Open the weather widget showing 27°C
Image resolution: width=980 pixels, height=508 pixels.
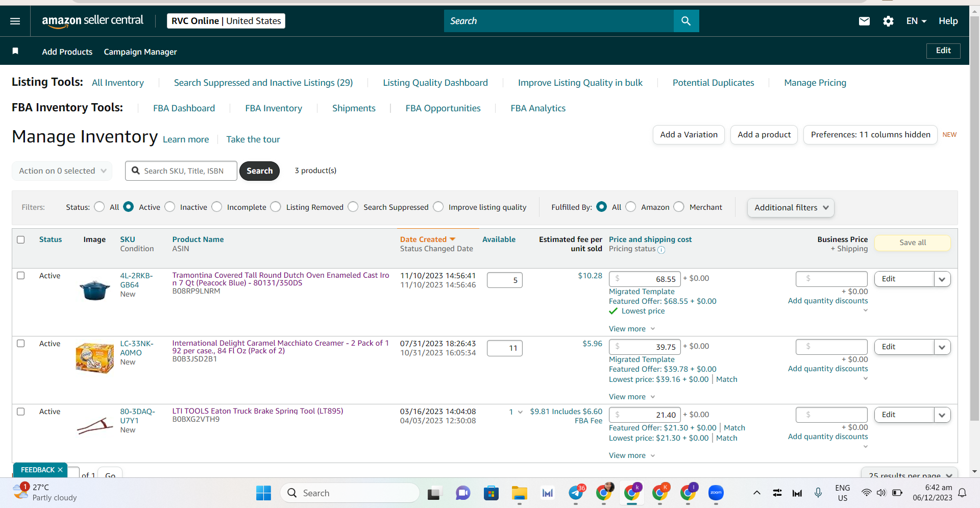45,493
